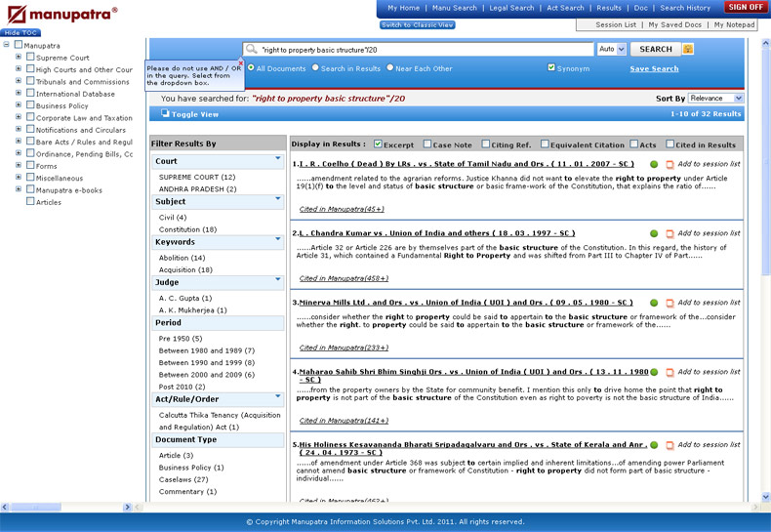This screenshot has height=532, width=771.
Task: Expand the Business Policy tree node
Action: (x=19, y=104)
